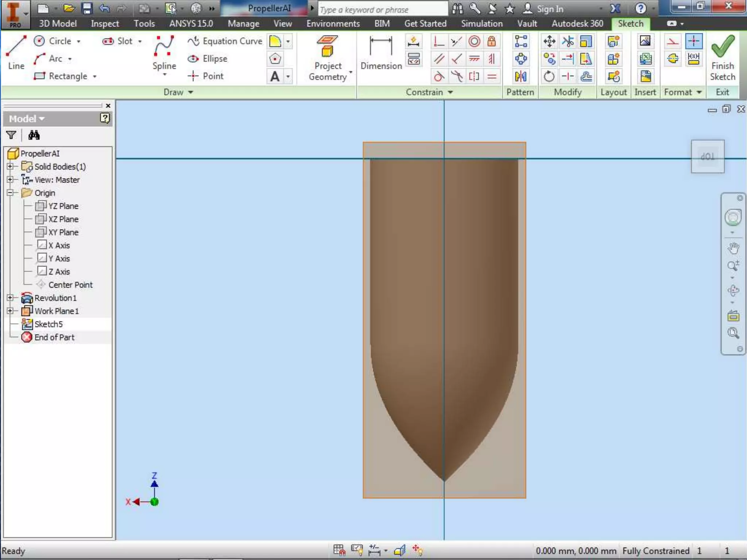Apply the Equal constraint icon
Screen dimensions: 747x560
[492, 77]
